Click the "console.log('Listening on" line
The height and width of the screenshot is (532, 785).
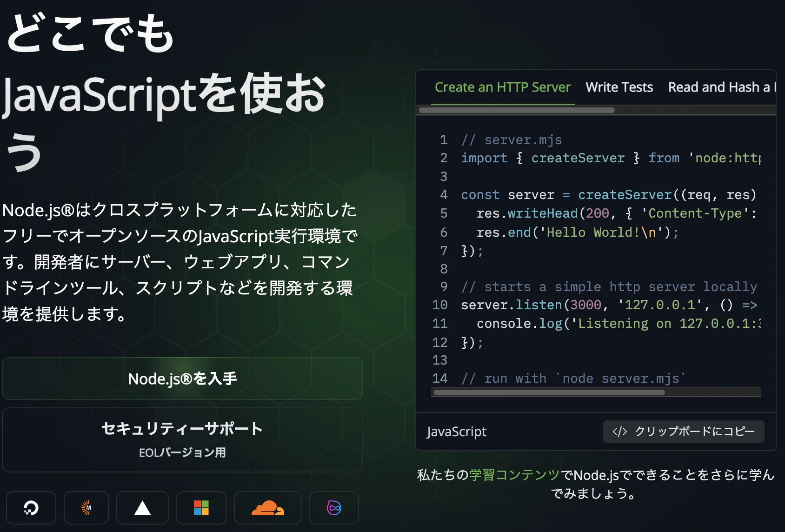point(619,324)
